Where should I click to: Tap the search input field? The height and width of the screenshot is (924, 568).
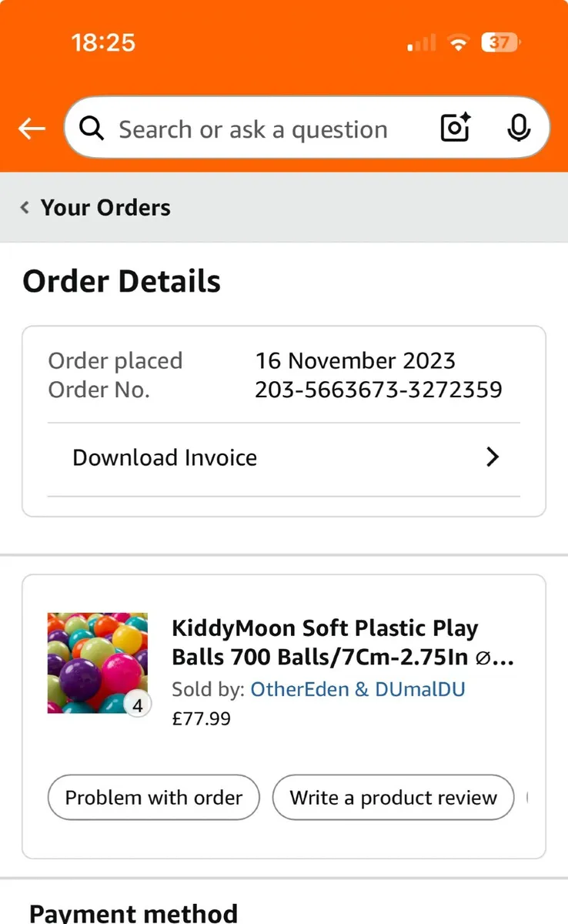(254, 129)
